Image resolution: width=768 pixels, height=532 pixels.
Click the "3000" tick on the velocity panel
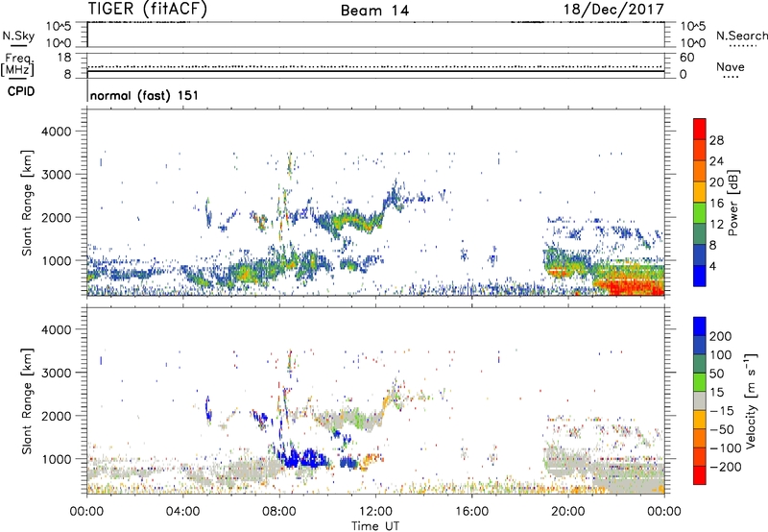coord(57,373)
